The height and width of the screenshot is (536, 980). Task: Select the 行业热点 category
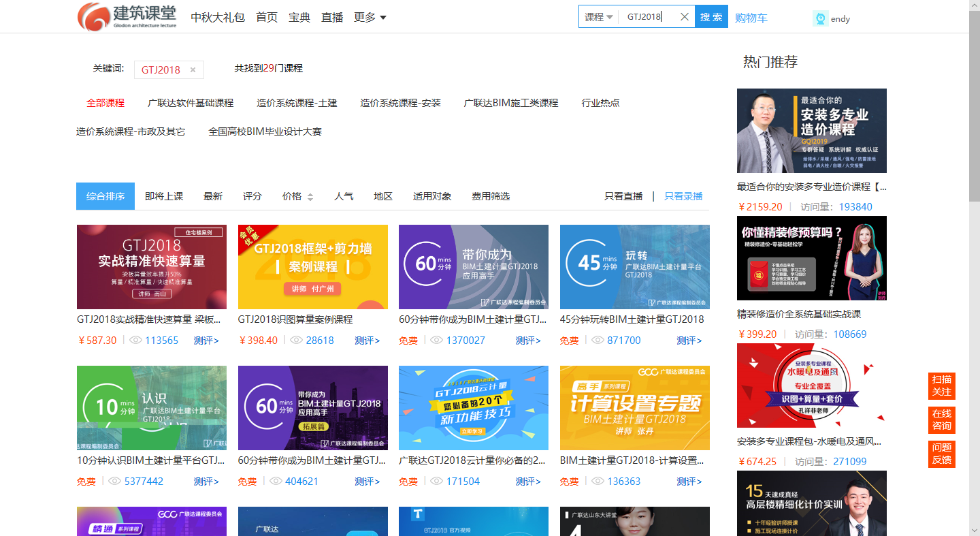pos(600,103)
